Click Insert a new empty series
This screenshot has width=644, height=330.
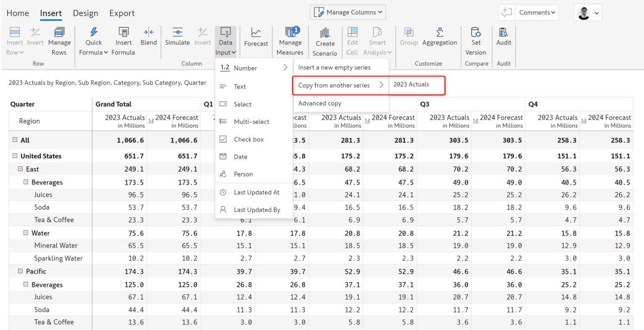tap(334, 67)
